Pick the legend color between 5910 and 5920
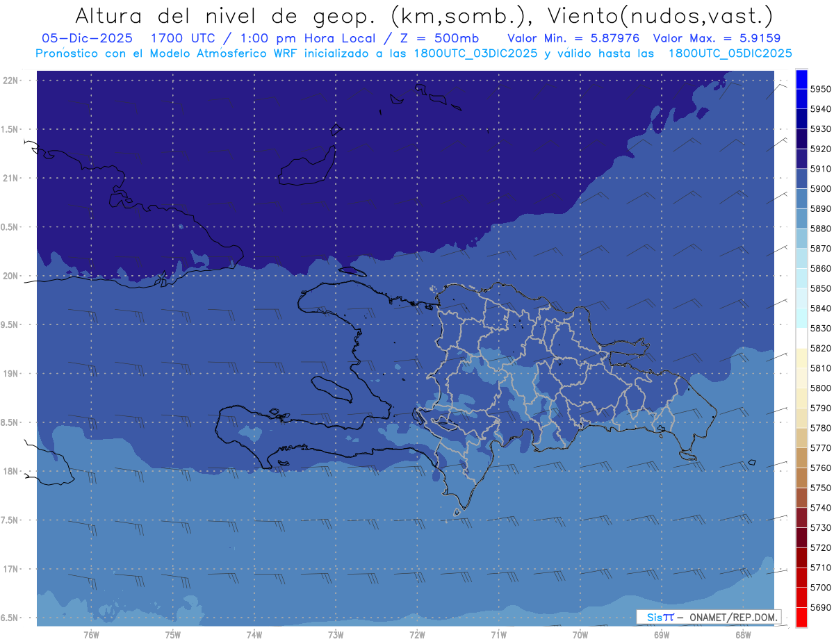This screenshot has height=644, width=834. (801, 159)
